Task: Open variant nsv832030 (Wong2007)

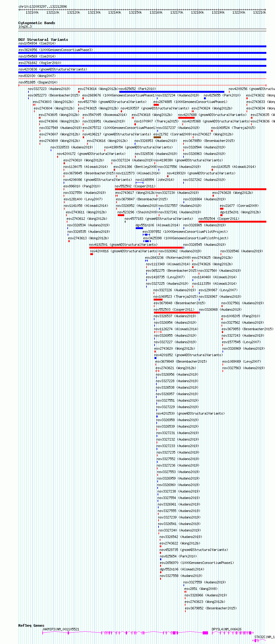Action: point(37,76)
